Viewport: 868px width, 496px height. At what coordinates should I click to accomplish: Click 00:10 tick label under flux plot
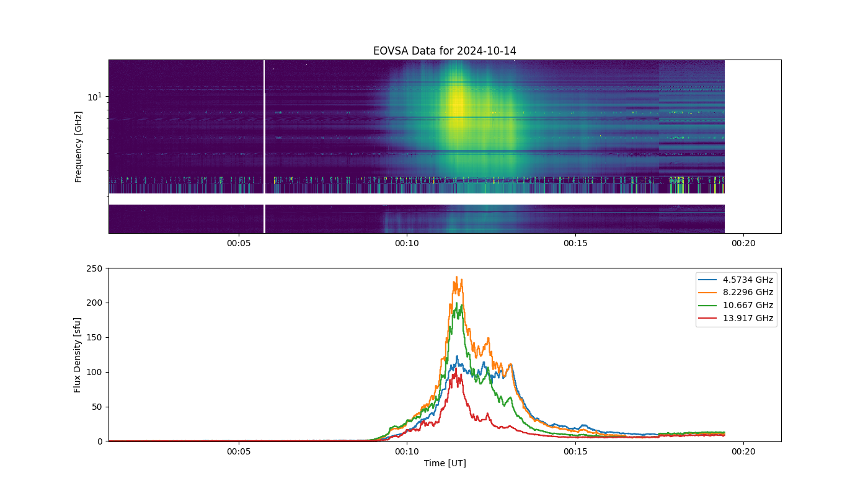[x=407, y=451]
